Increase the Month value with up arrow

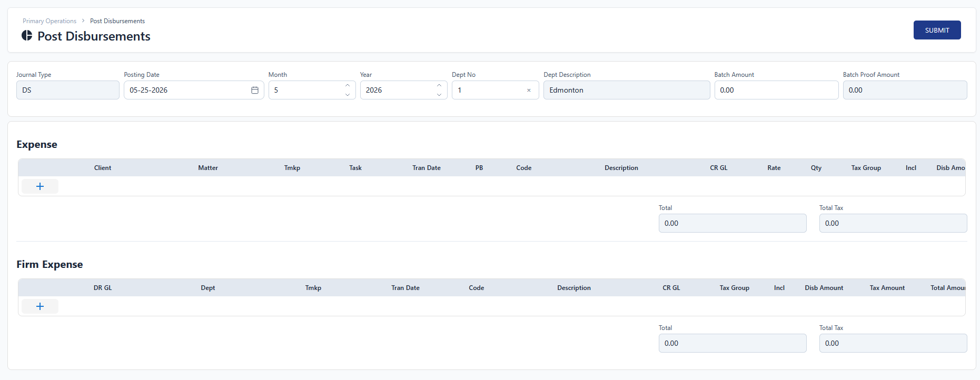click(348, 85)
